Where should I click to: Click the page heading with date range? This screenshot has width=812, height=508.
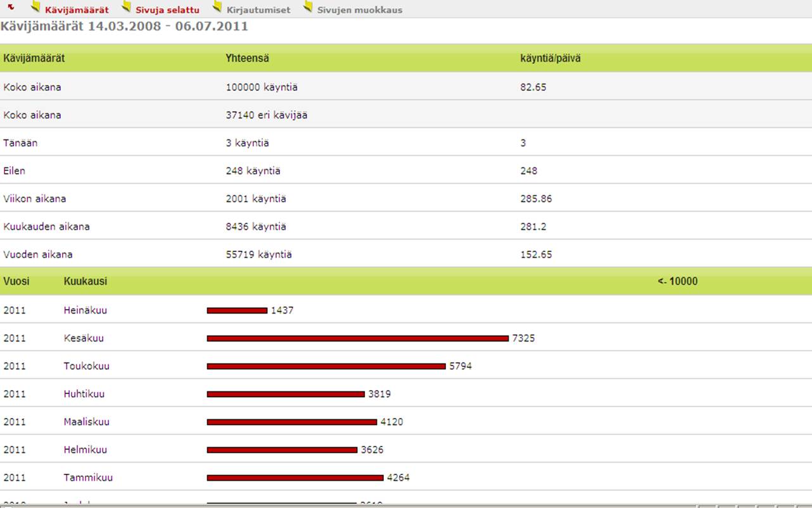[x=125, y=27]
